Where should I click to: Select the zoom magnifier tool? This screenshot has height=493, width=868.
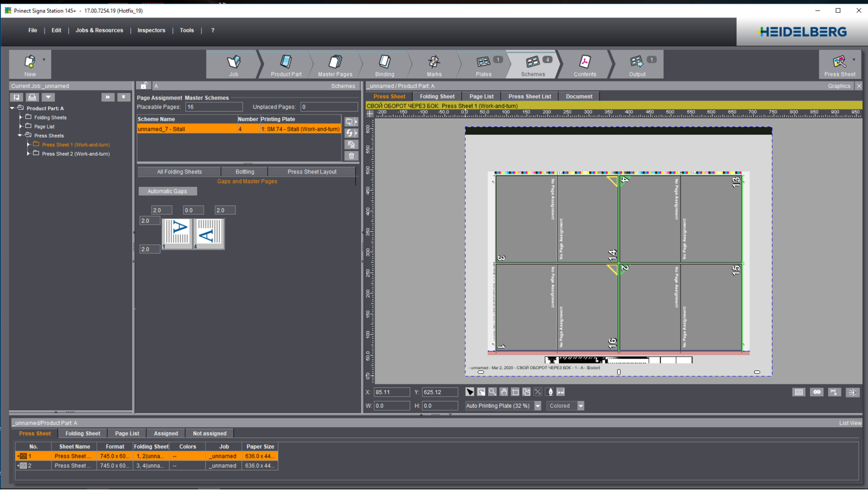492,392
